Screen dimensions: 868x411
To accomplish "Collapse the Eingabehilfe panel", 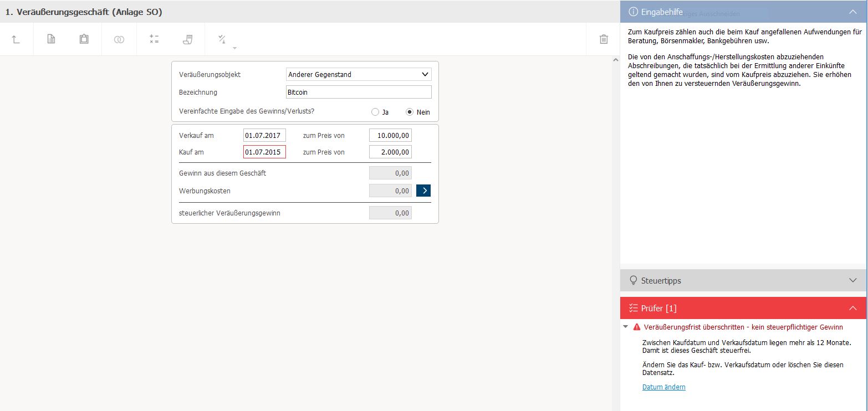I will 852,12.
